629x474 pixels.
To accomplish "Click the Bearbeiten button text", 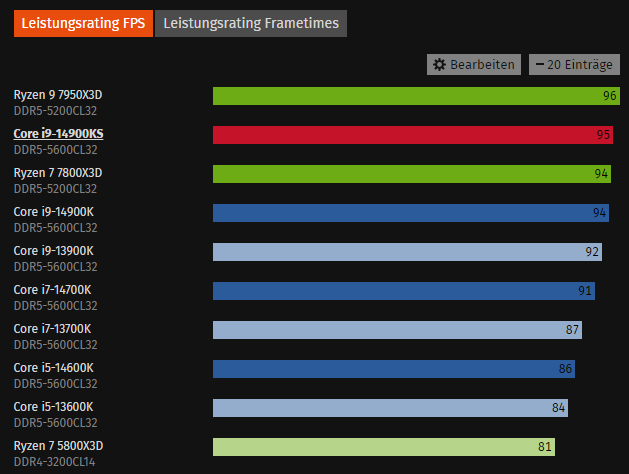I will (482, 65).
